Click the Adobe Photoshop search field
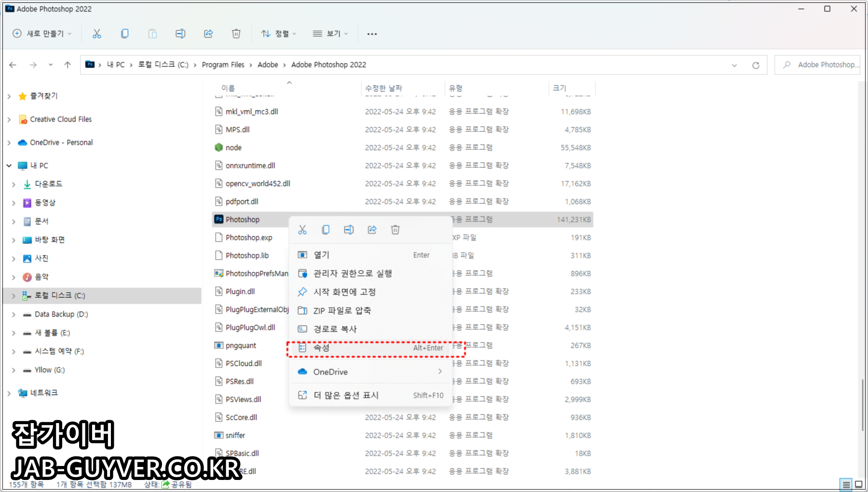The height and width of the screenshot is (492, 868). 817,65
